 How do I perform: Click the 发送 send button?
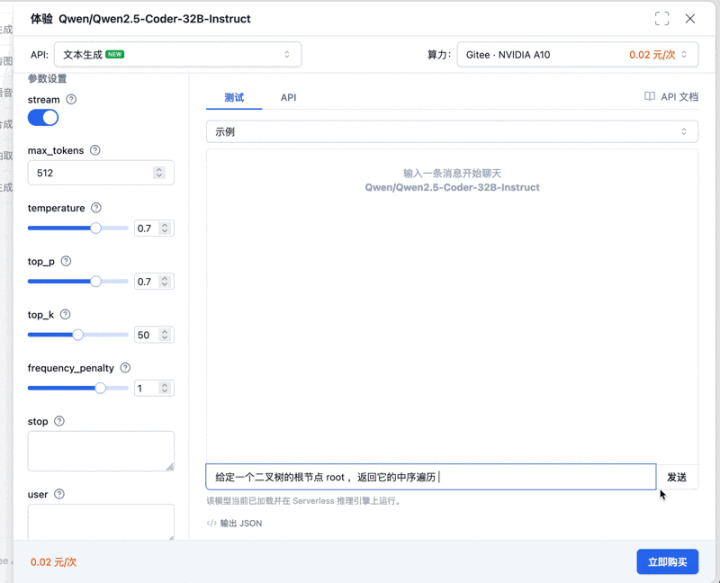click(677, 477)
